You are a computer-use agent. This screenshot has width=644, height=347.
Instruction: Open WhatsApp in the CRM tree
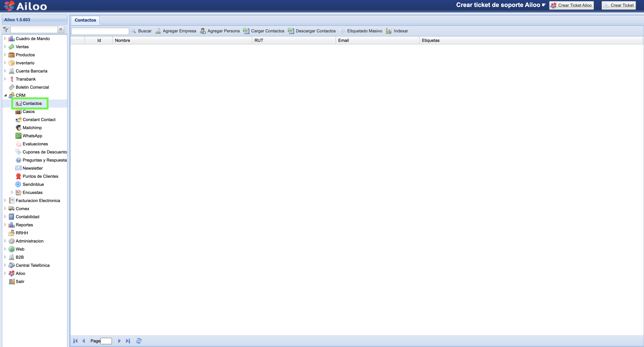pyautogui.click(x=32, y=136)
